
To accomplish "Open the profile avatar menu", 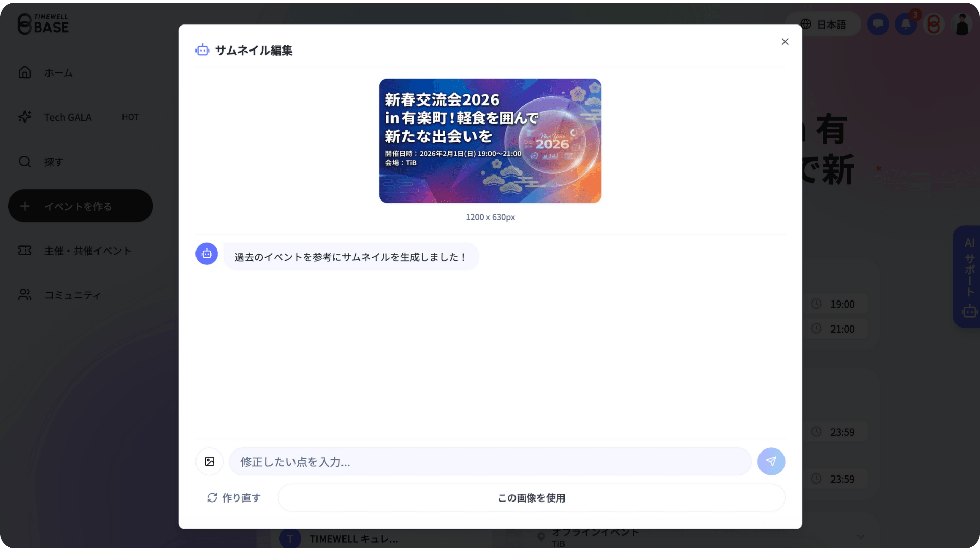I will [962, 23].
